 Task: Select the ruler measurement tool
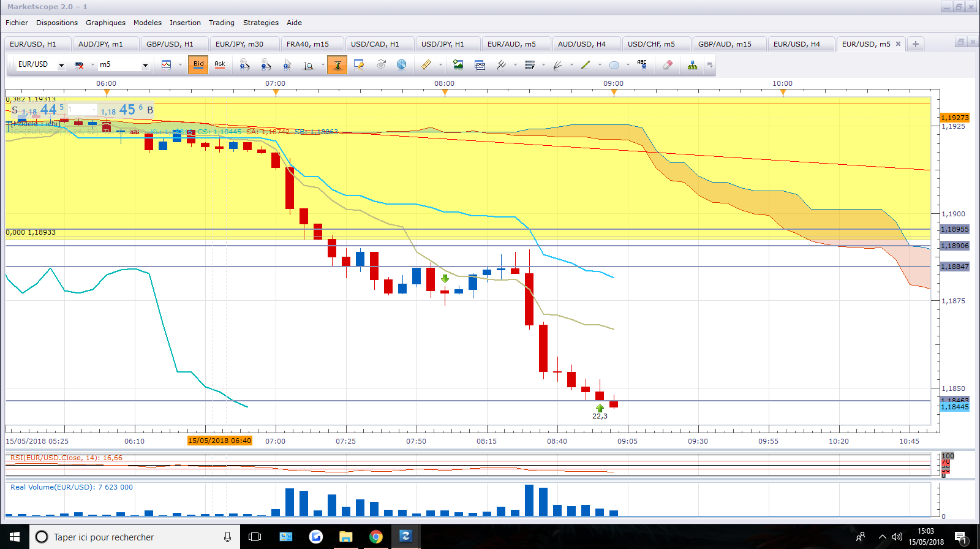[x=426, y=64]
